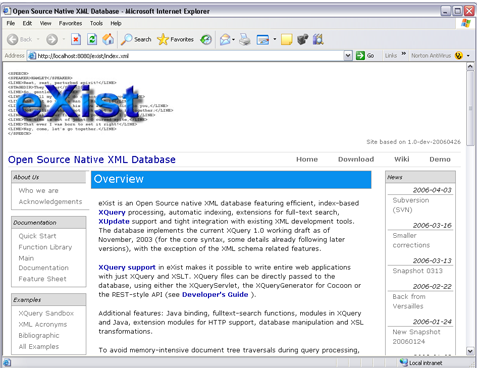This screenshot has width=477, height=368.
Task: Open the Favorites menu
Action: coord(70,23)
